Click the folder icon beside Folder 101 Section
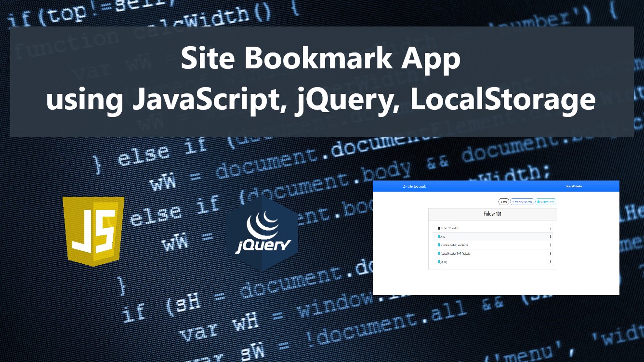The image size is (644, 362). pyautogui.click(x=438, y=228)
